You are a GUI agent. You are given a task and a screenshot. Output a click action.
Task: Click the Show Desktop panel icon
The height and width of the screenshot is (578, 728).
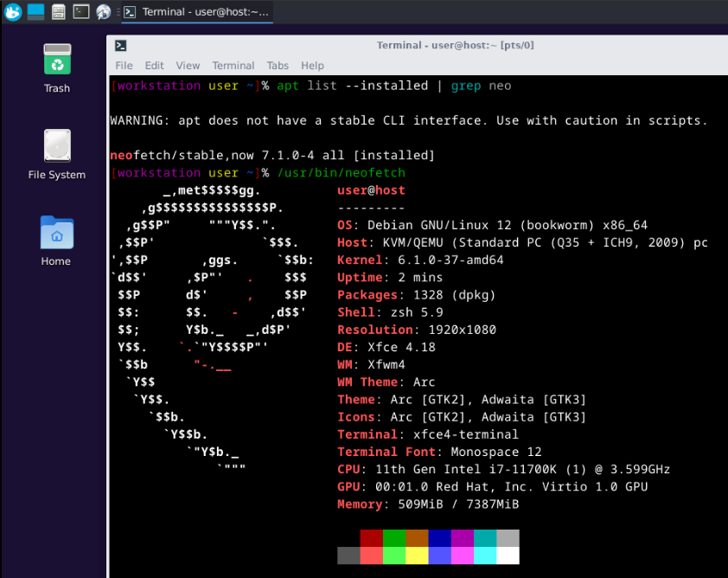[35, 12]
